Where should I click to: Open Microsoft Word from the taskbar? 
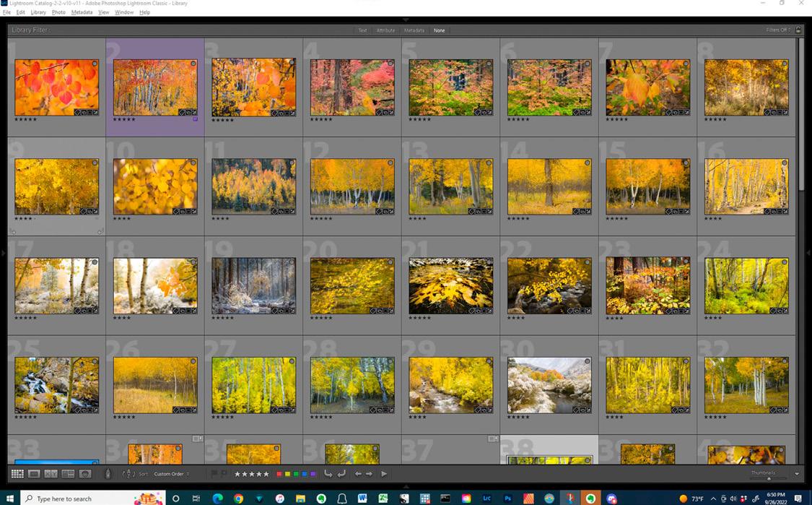point(362,498)
